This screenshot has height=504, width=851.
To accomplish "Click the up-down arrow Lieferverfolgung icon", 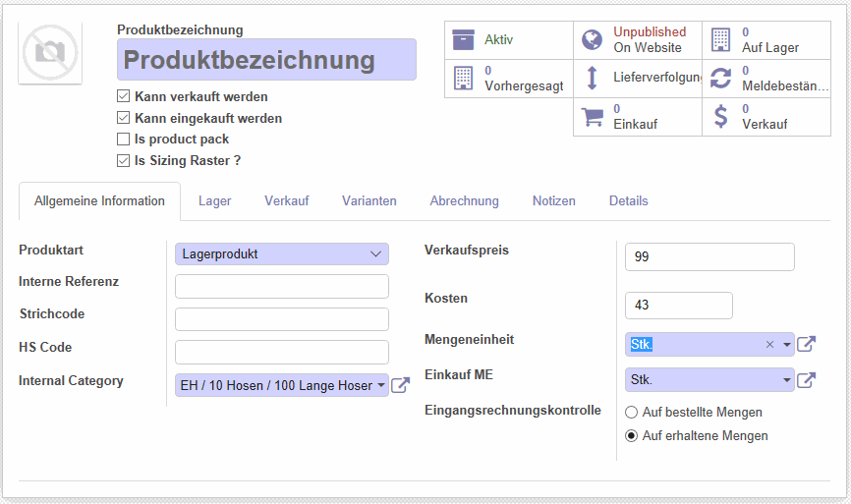I will tap(593, 78).
